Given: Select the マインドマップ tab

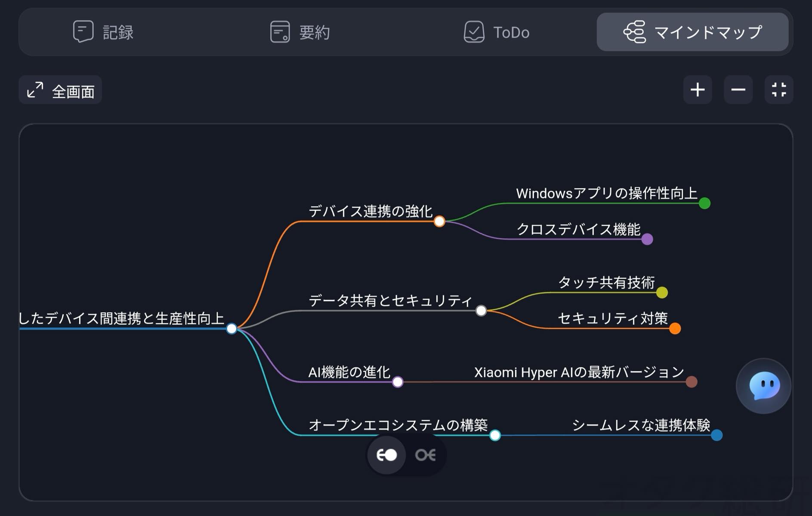Looking at the screenshot, I should coord(692,32).
